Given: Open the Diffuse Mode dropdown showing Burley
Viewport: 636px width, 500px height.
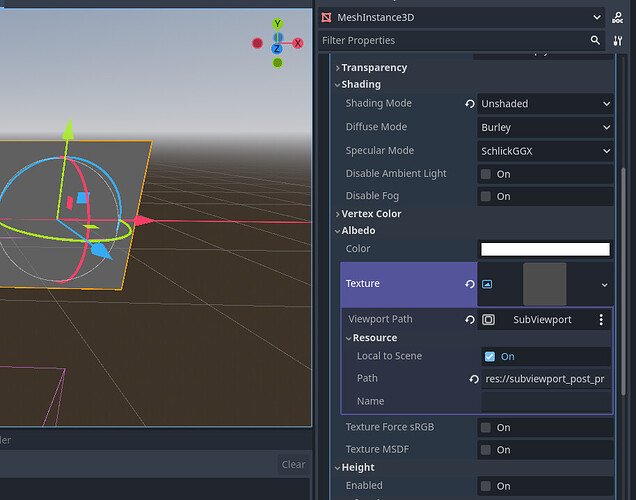Looking at the screenshot, I should (545, 128).
